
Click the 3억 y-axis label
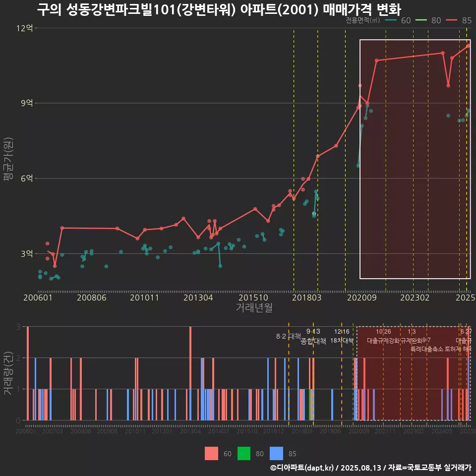[27, 253]
